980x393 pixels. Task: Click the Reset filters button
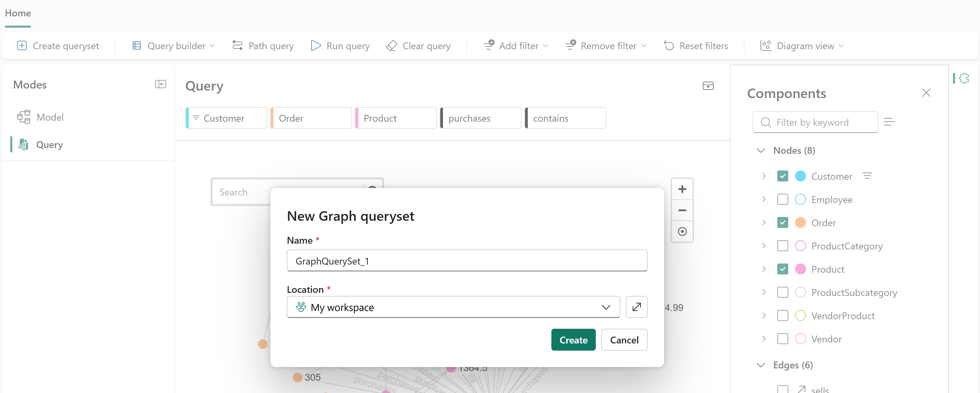(x=696, y=46)
